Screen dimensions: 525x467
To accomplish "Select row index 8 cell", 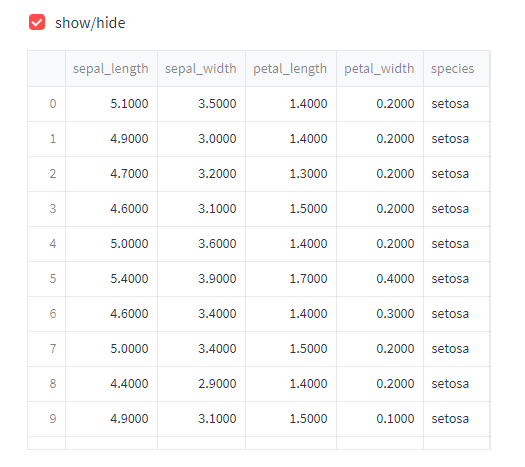I will pos(47,384).
